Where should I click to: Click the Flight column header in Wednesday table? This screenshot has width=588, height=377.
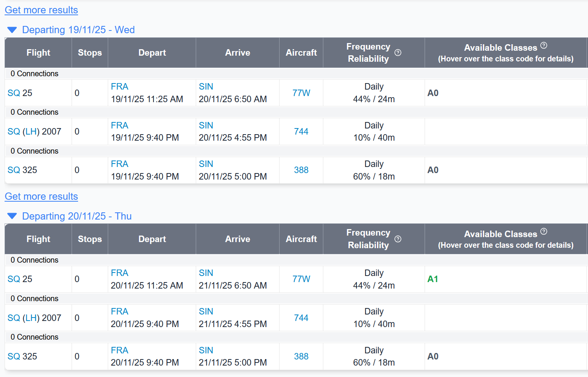(x=38, y=53)
